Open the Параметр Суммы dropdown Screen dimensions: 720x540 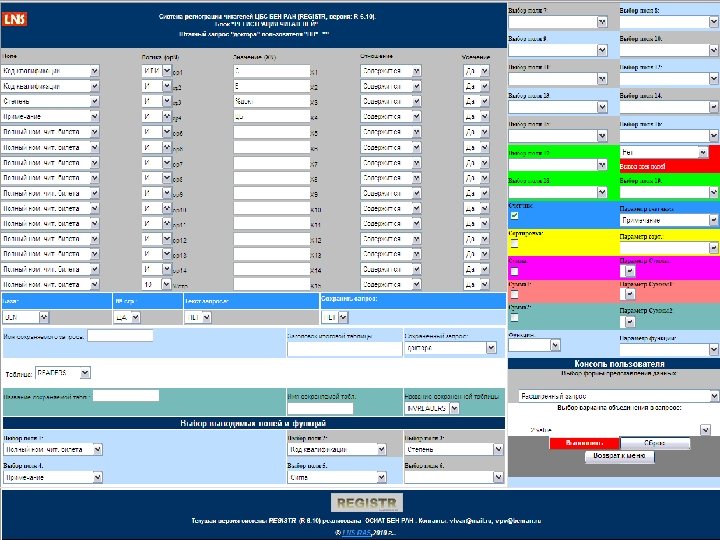[x=628, y=271]
